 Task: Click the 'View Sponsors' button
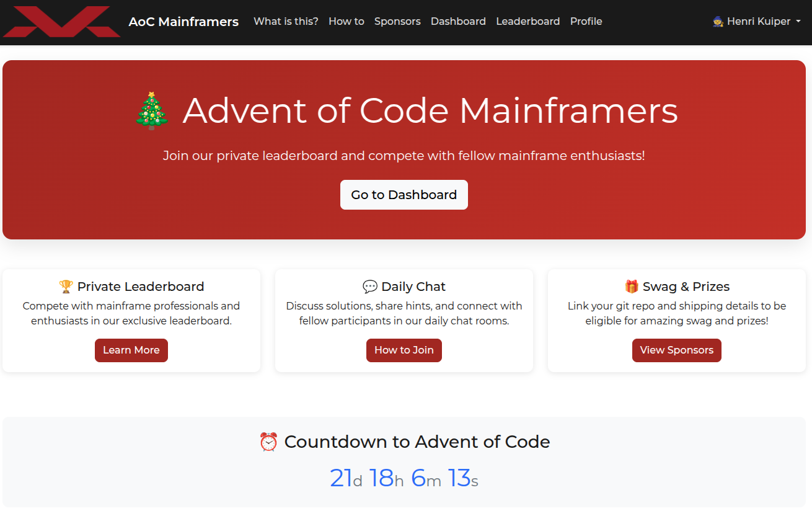click(x=676, y=350)
